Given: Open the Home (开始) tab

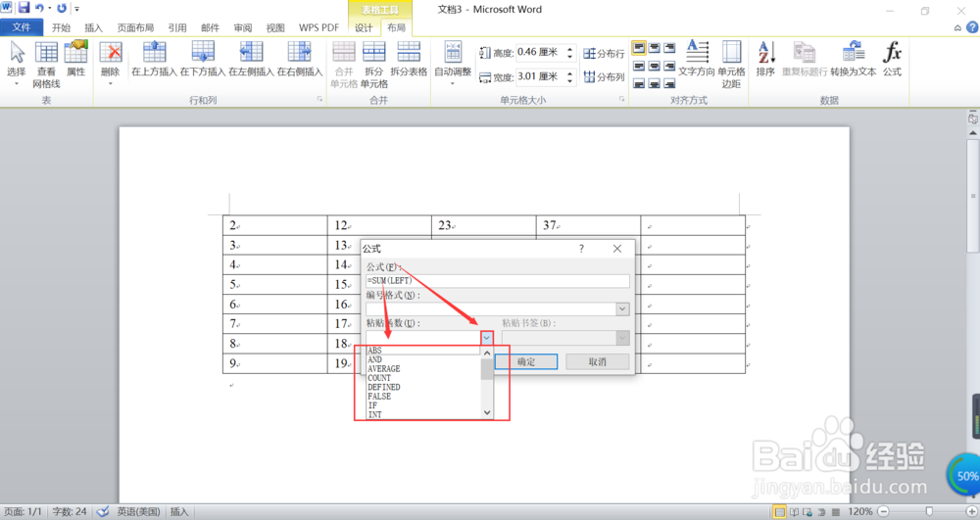Looking at the screenshot, I should (x=61, y=27).
